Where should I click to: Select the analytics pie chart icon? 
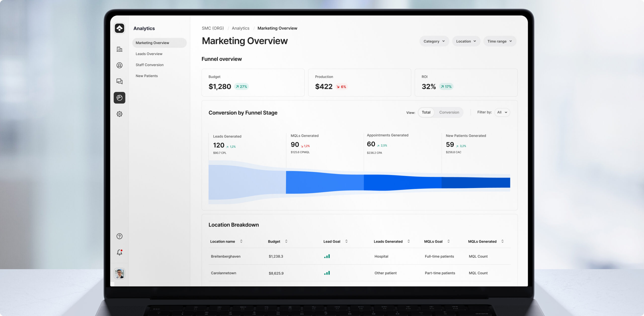tap(119, 98)
